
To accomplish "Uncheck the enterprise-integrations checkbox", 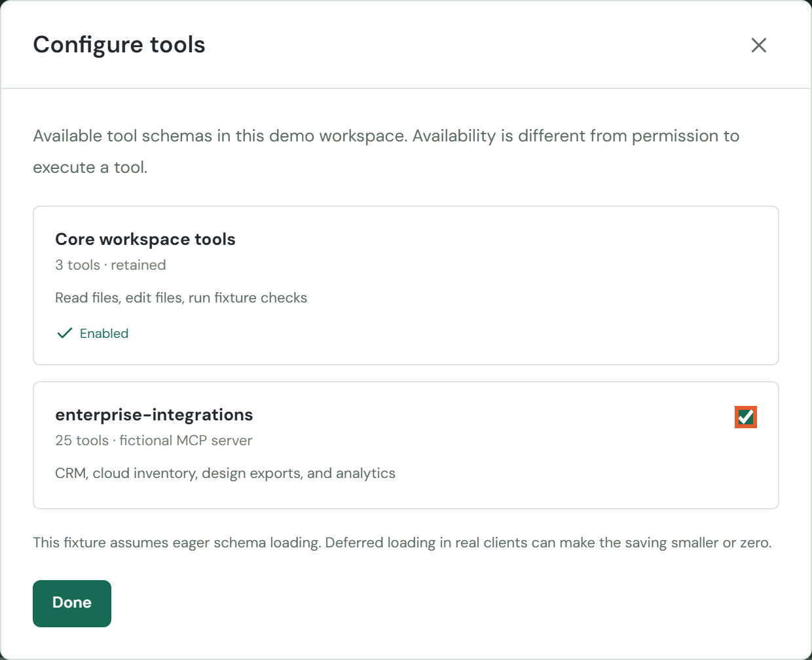I will coord(746,417).
